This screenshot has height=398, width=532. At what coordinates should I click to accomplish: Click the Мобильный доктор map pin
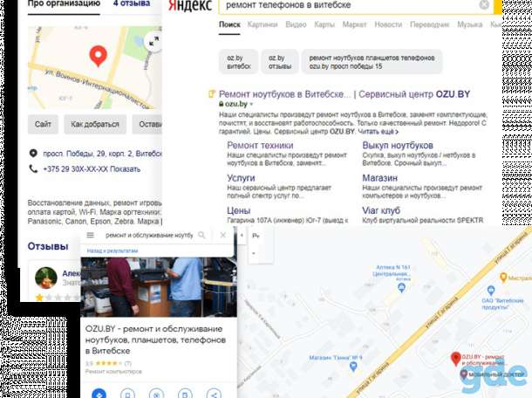463,374
